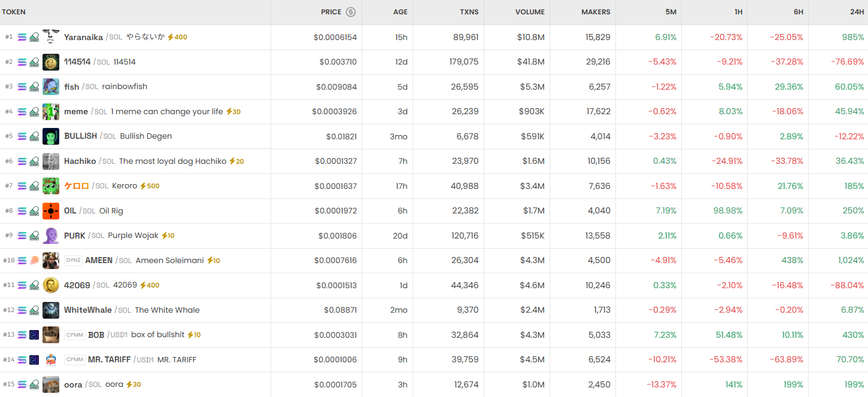Click the 114514 gold coin logo

(51, 62)
